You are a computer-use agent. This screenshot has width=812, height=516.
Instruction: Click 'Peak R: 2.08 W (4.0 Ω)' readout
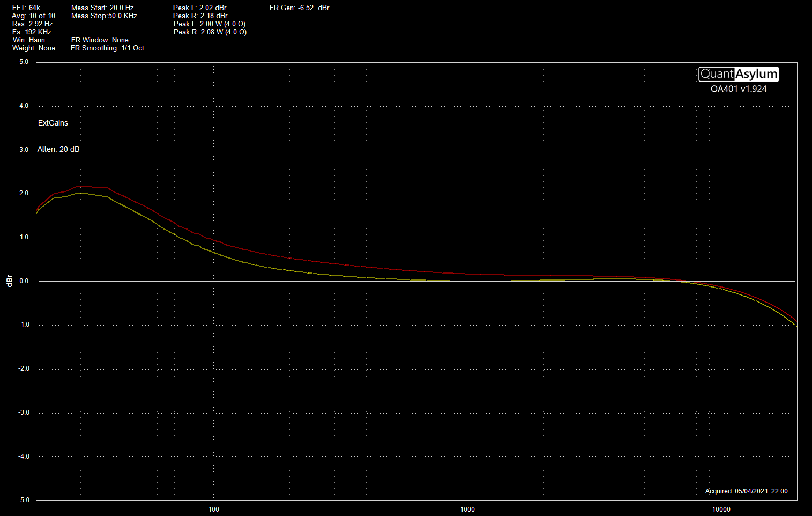click(x=210, y=32)
